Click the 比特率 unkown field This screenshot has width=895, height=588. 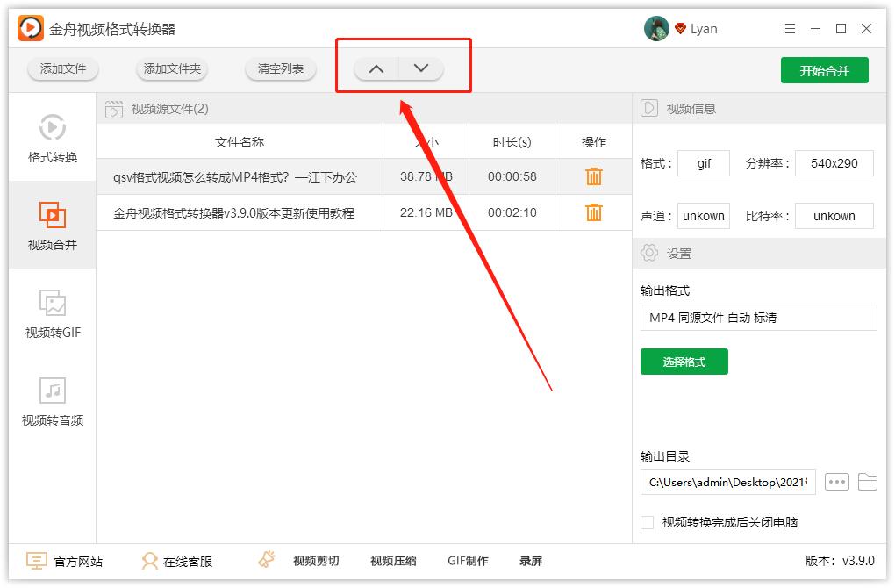(x=834, y=216)
